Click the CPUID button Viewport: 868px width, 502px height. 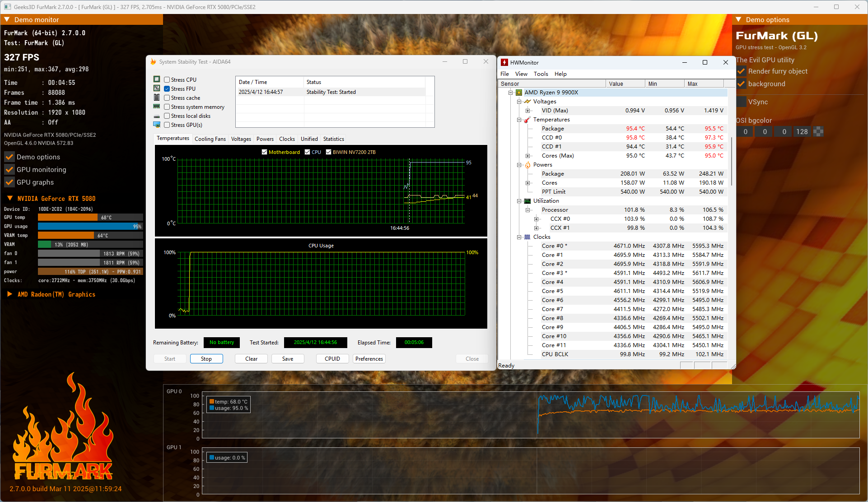pyautogui.click(x=332, y=359)
